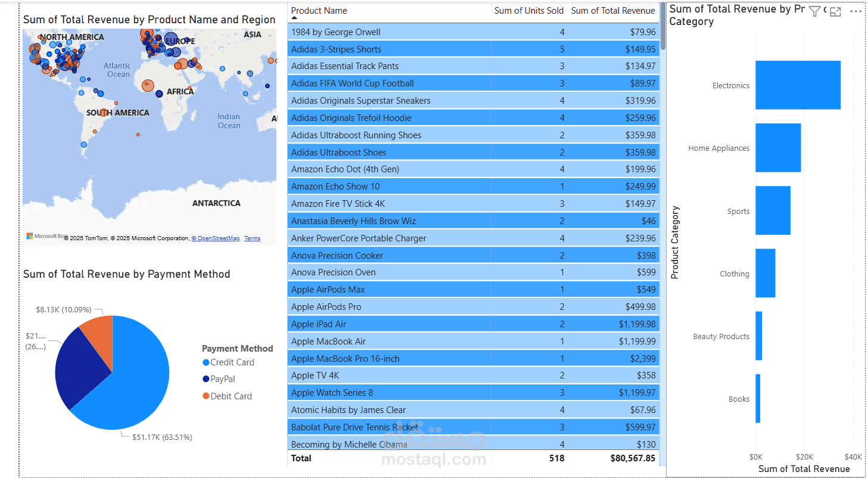Select the Anova Precision Oven row
This screenshot has width=868, height=478.
tap(474, 272)
